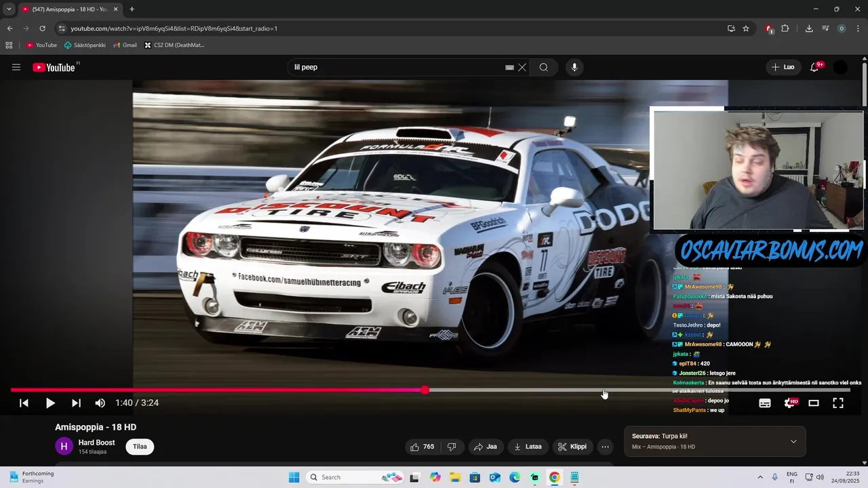
Task: Open the YouTube notifications bell
Action: (815, 67)
